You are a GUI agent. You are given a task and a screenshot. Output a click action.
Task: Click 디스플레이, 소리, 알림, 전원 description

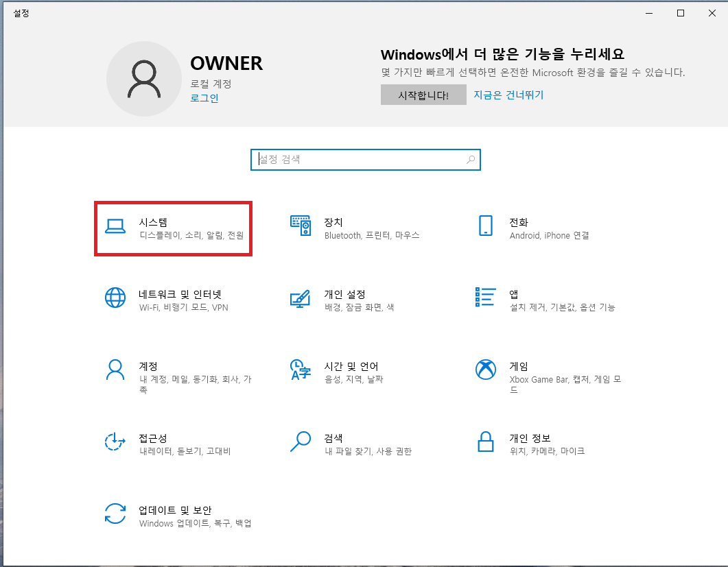(x=191, y=235)
